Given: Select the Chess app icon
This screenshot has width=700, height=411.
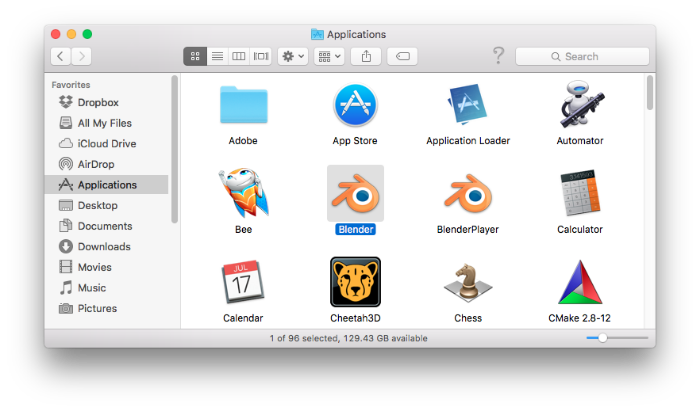Looking at the screenshot, I should point(467,282).
